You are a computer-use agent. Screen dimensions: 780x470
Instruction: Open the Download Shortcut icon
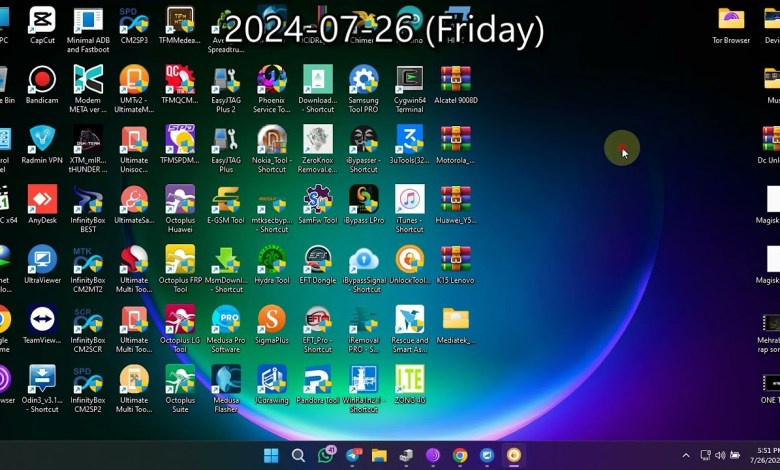(318, 80)
